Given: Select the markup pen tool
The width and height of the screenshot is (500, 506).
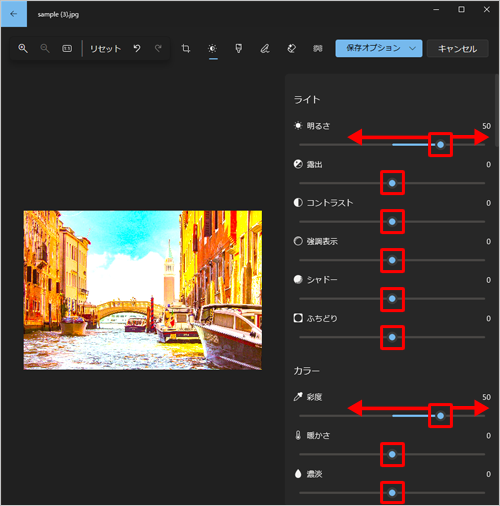Looking at the screenshot, I should click(x=265, y=49).
